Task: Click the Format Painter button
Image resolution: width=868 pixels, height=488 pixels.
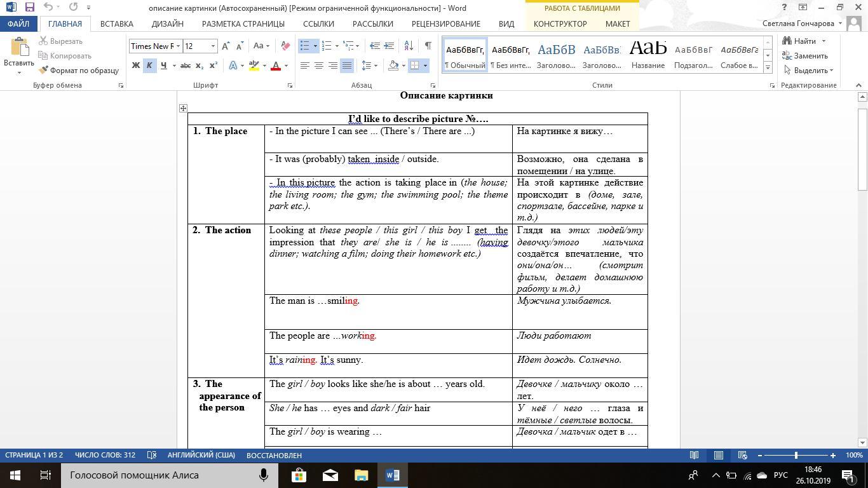Action: coord(79,71)
